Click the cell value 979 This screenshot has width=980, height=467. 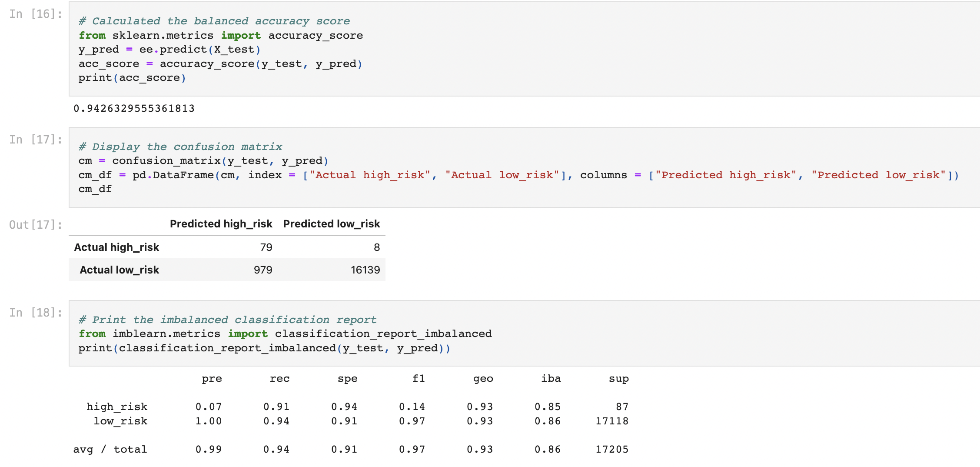click(x=263, y=270)
